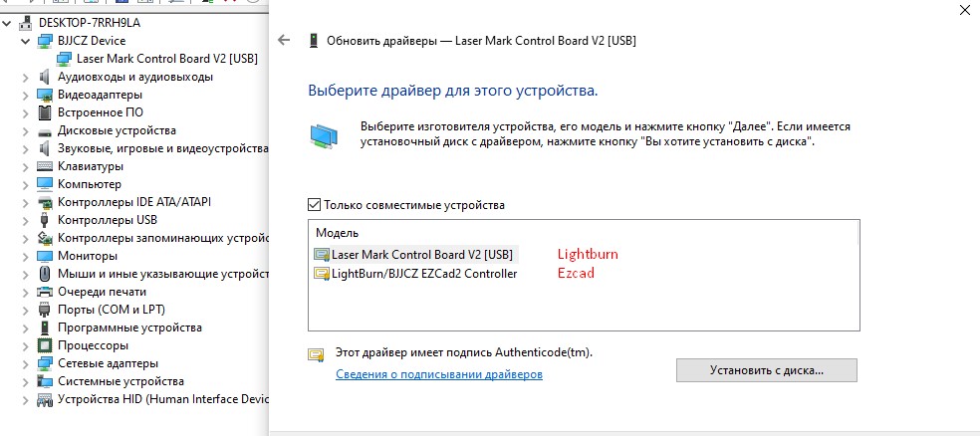Screen dimensions: 980x436
Task: Click the Установить с диска button
Action: (766, 370)
